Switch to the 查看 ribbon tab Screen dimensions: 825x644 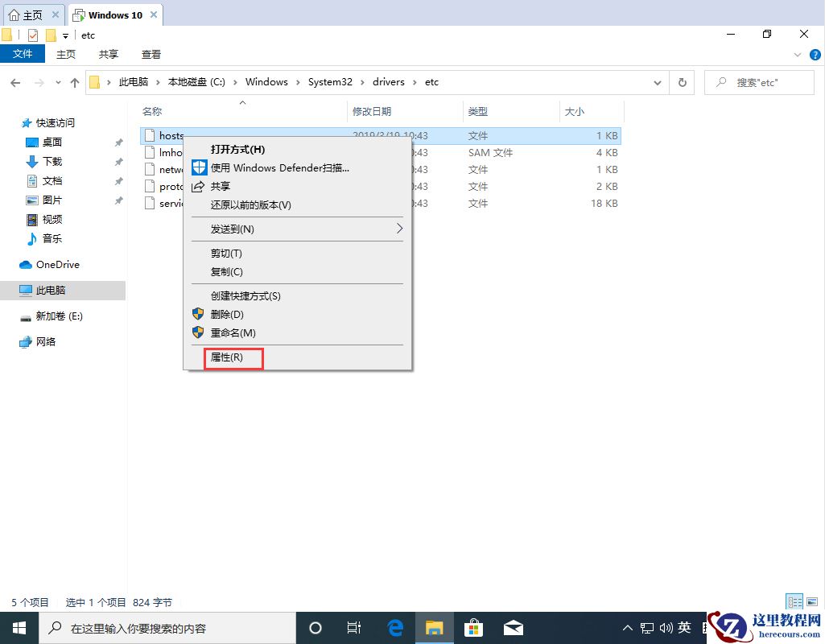(152, 54)
